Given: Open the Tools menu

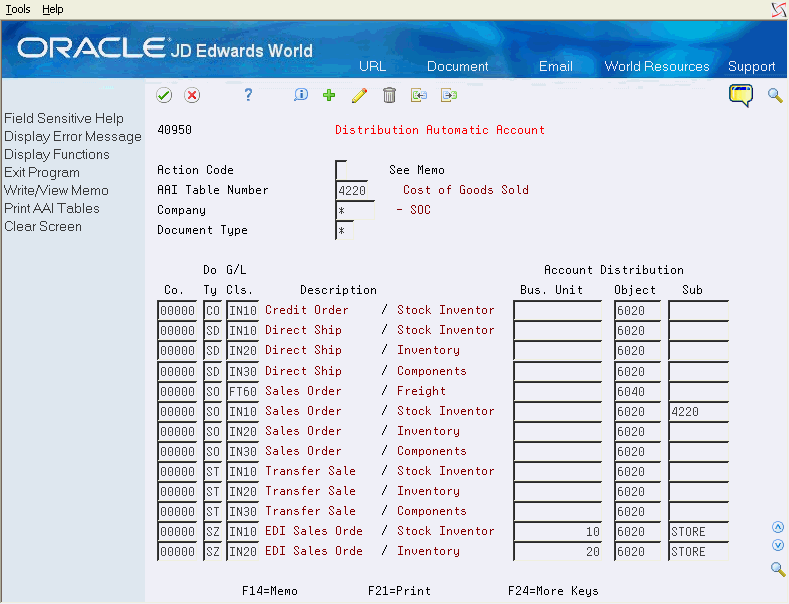Looking at the screenshot, I should 18,9.
